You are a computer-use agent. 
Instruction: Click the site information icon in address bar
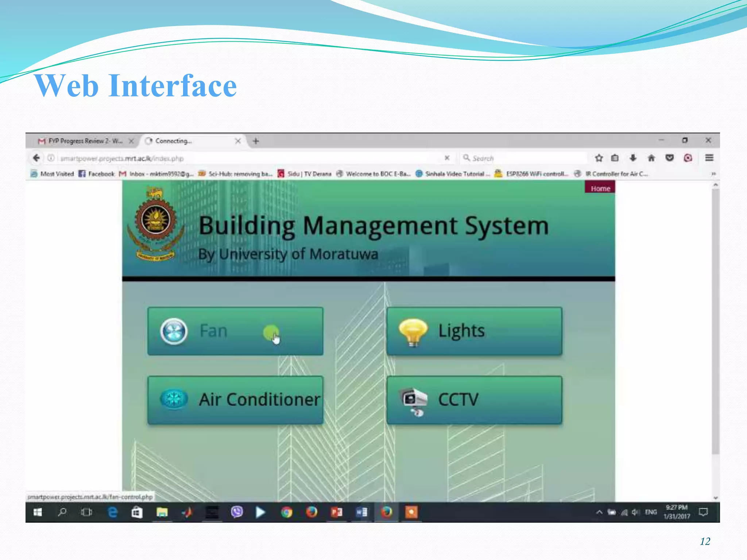(x=51, y=158)
